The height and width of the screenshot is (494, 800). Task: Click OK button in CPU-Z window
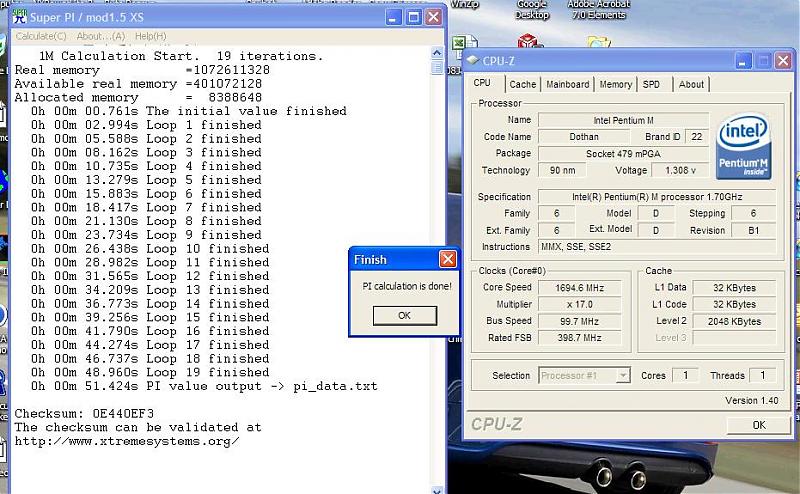tap(758, 425)
